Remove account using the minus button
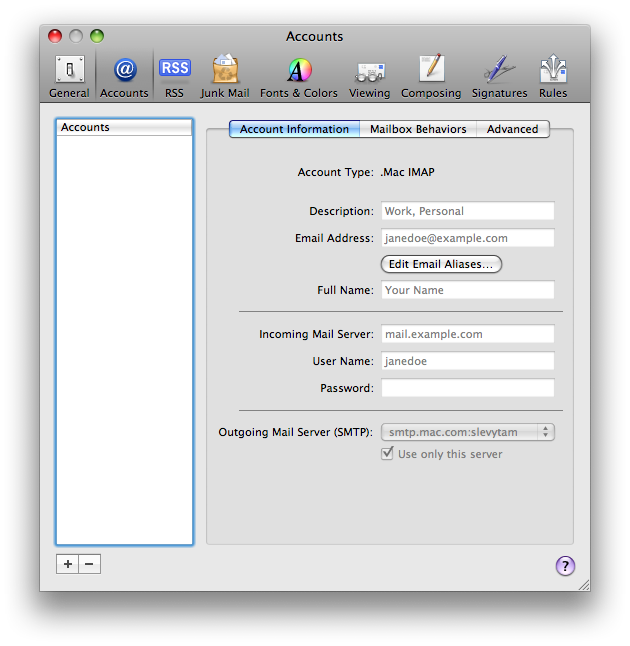 coord(89,564)
